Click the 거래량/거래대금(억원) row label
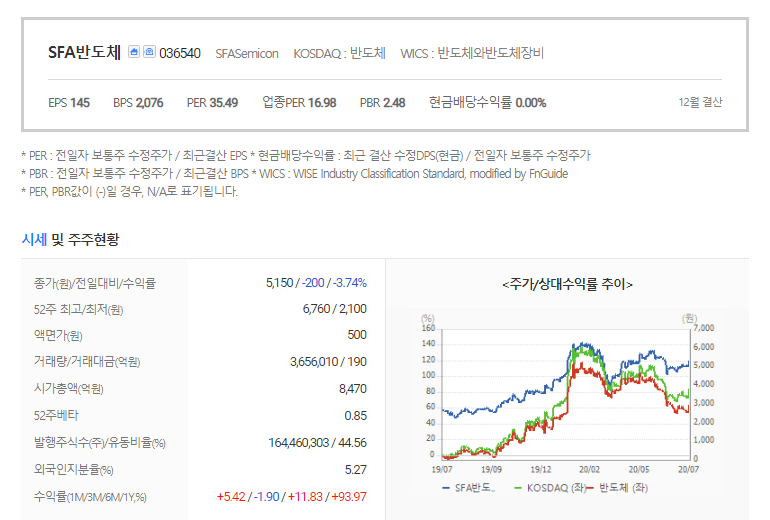 (x=87, y=362)
